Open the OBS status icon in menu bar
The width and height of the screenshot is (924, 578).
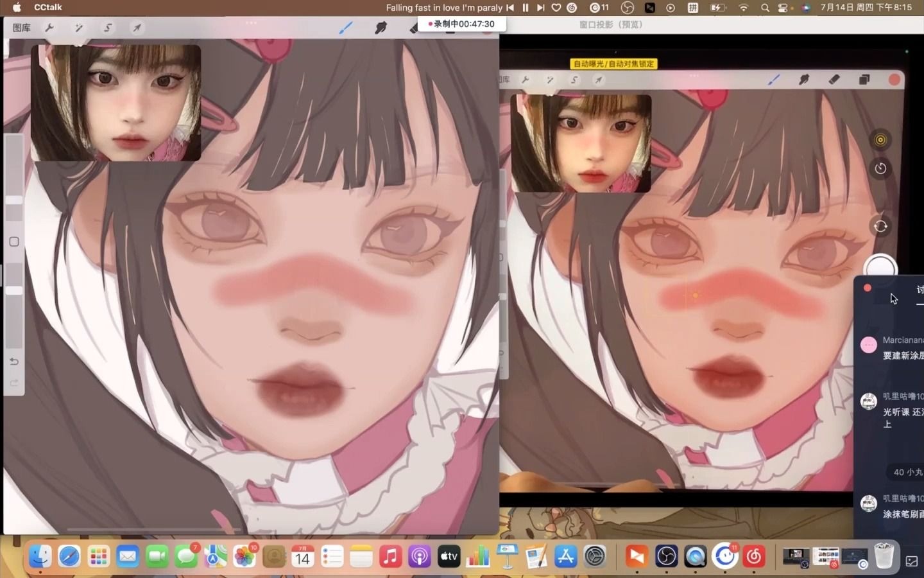pos(628,8)
